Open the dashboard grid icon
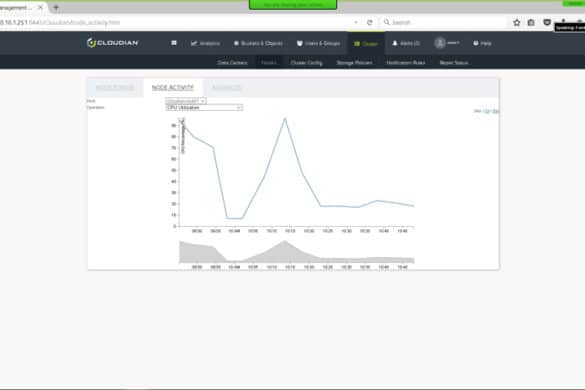Screen dimensions: 585x390 pos(174,43)
